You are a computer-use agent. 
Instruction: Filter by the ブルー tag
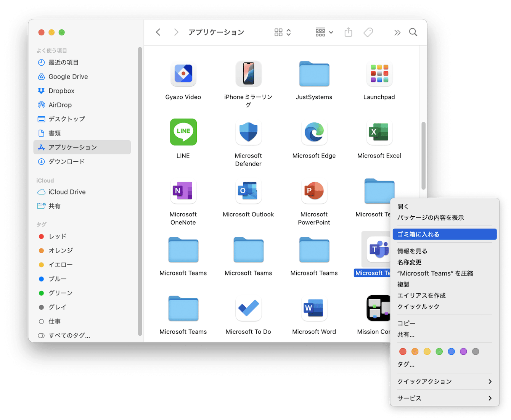click(x=82, y=279)
